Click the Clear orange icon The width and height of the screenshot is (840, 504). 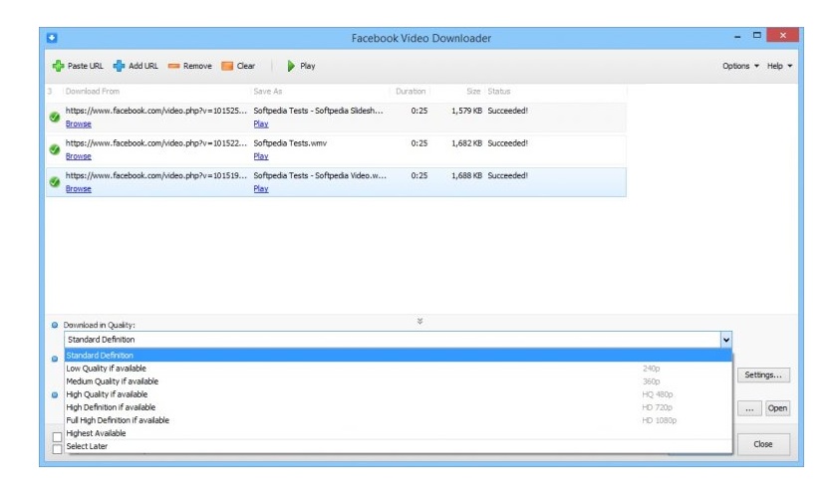click(227, 66)
